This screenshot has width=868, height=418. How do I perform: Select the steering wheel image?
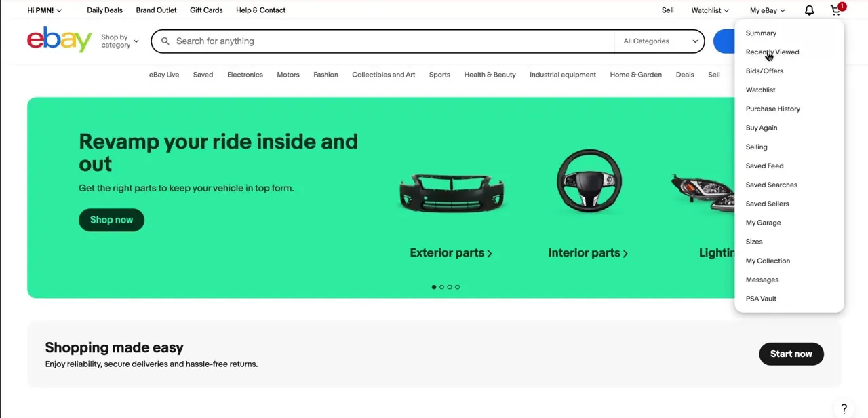(589, 180)
